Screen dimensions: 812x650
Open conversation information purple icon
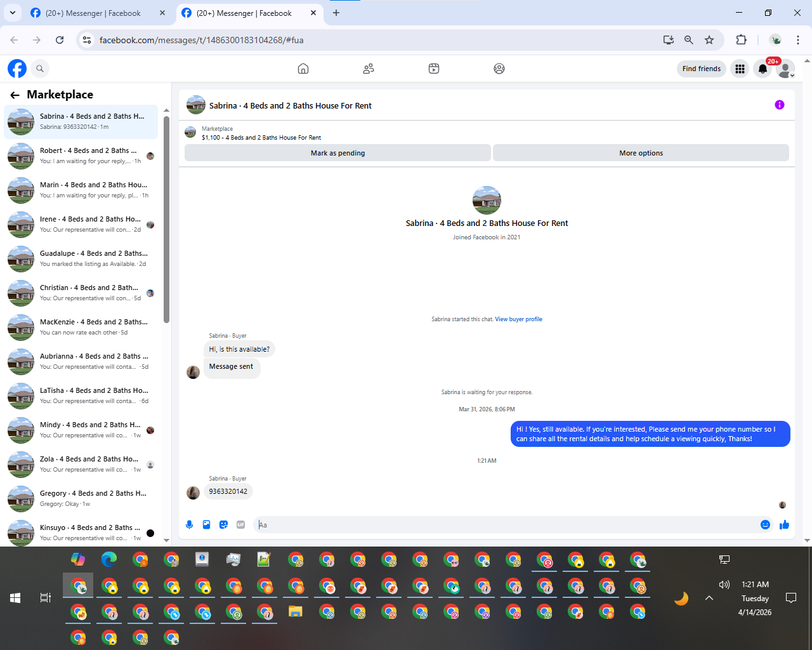[780, 105]
